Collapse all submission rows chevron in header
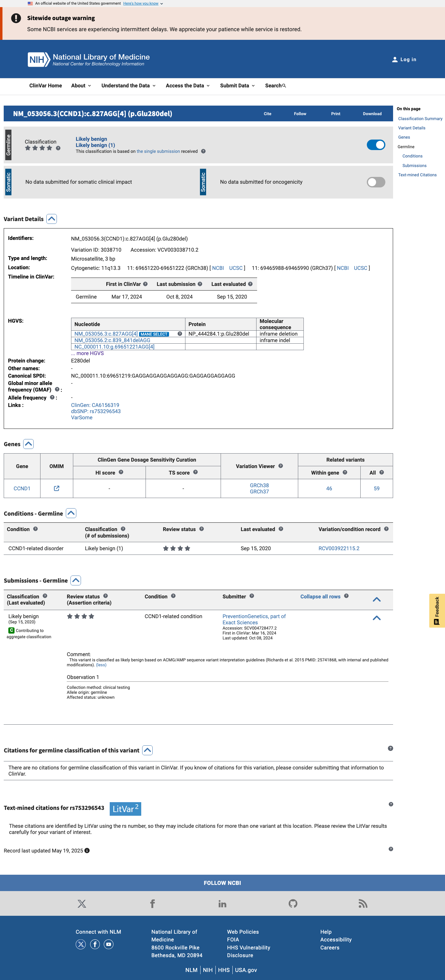 [376, 599]
